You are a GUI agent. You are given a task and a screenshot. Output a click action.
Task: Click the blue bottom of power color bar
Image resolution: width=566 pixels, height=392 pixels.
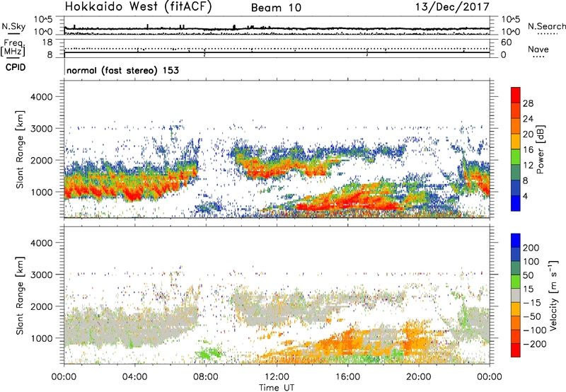(516, 203)
